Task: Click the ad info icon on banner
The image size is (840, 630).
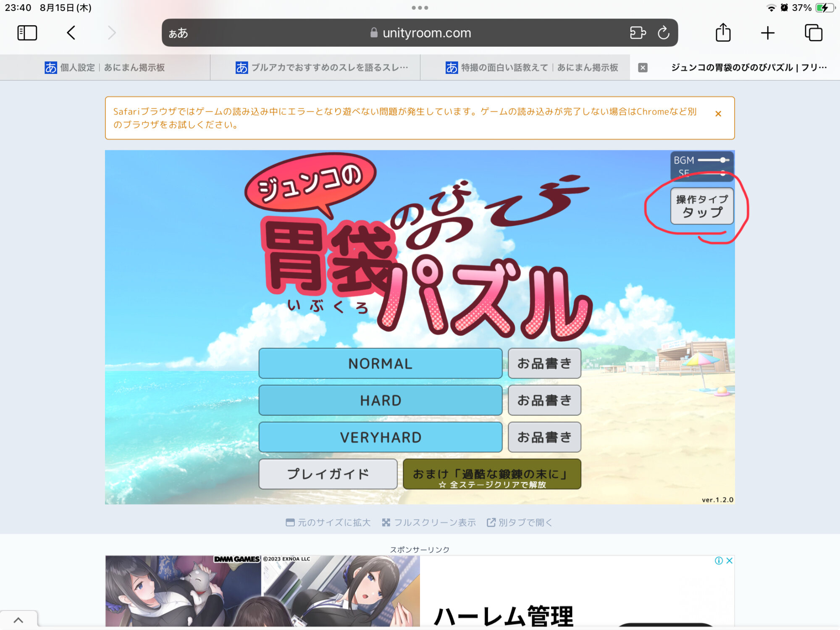Action: [719, 561]
